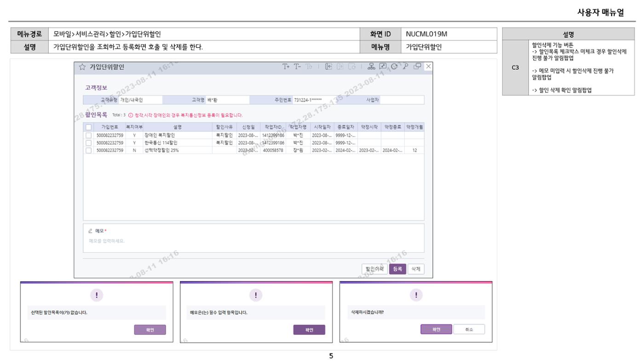Click the 장*원 worker name cell
Viewport: 644px width, 362px height.
pyautogui.click(x=298, y=150)
